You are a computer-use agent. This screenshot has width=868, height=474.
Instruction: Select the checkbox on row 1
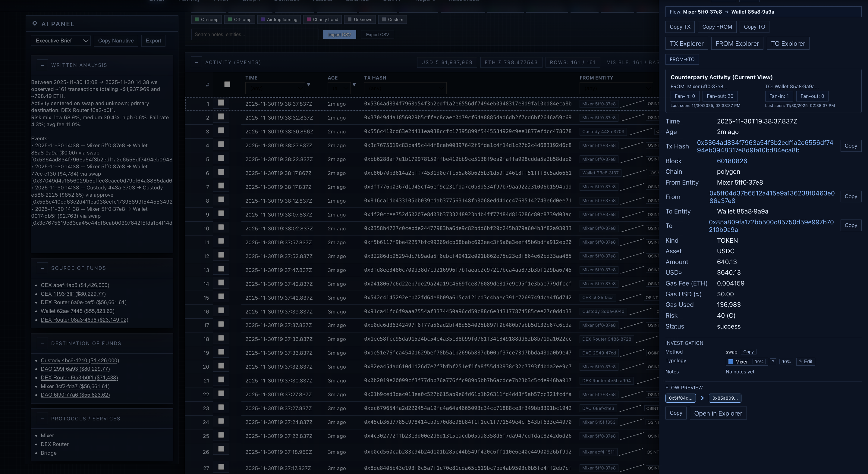tap(222, 103)
